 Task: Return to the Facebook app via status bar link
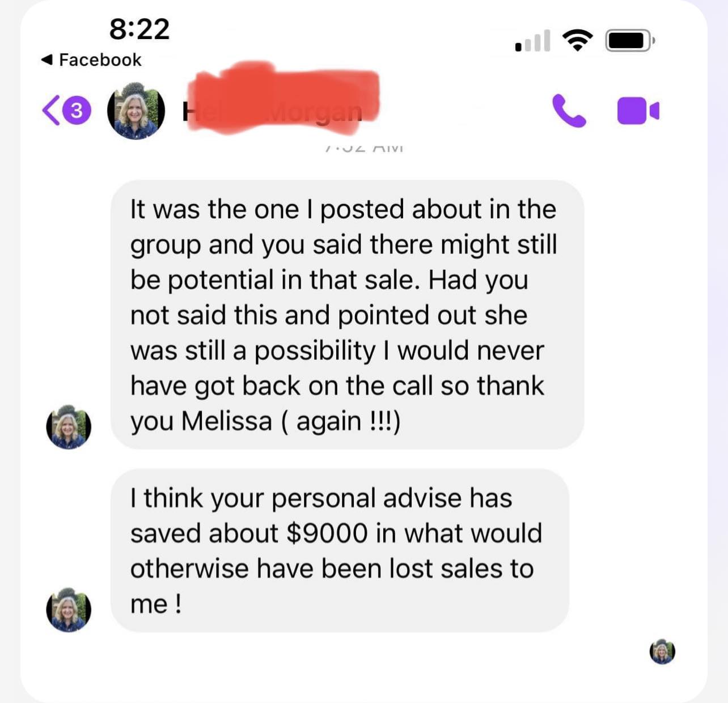point(91,60)
